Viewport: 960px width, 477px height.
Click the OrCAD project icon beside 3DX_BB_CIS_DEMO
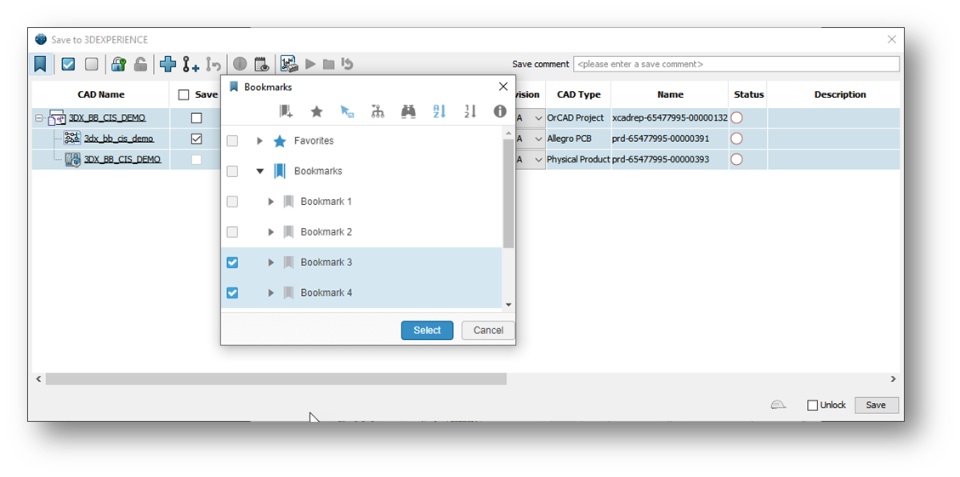click(57, 118)
